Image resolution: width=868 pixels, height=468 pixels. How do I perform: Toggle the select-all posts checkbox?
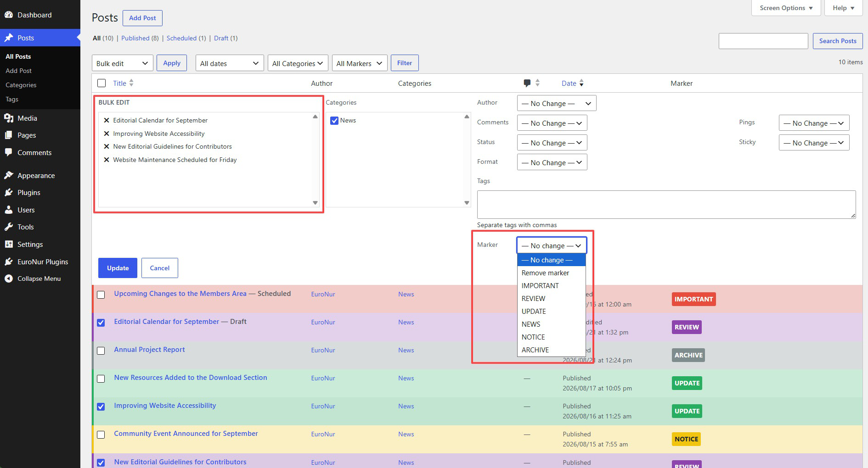[x=101, y=83]
